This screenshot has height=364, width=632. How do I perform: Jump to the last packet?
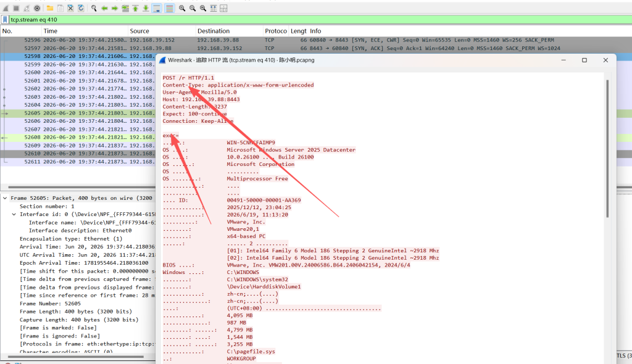click(146, 8)
